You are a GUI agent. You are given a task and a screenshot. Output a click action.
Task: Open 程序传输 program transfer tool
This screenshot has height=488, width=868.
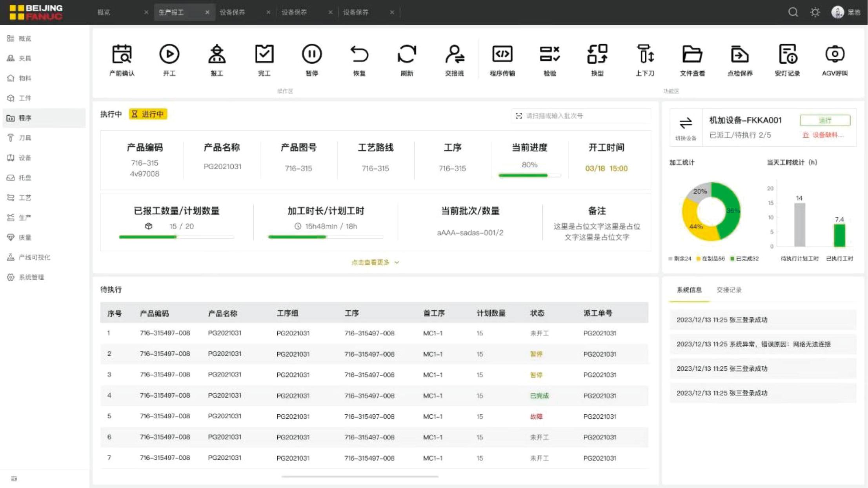(x=502, y=54)
